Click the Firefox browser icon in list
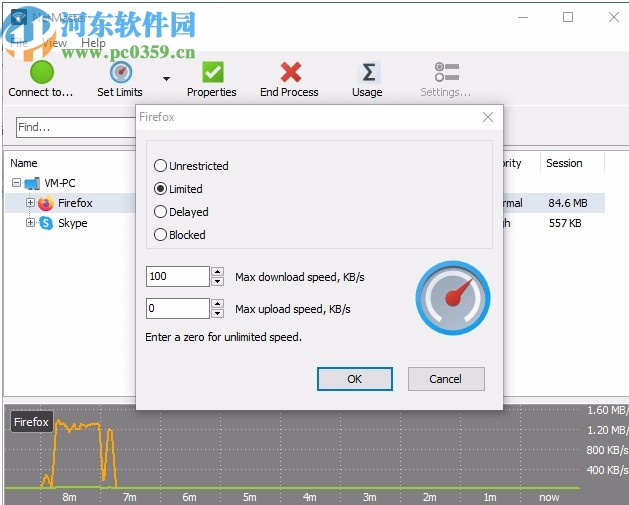The width and height of the screenshot is (629, 505). click(46, 203)
